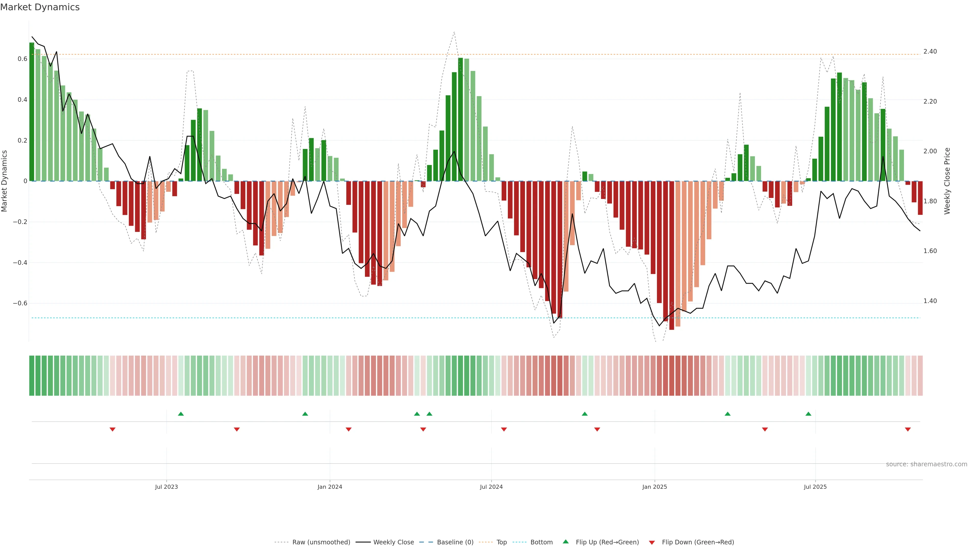Click the Weekly Close Price axis title
980x551 pixels.
click(947, 181)
